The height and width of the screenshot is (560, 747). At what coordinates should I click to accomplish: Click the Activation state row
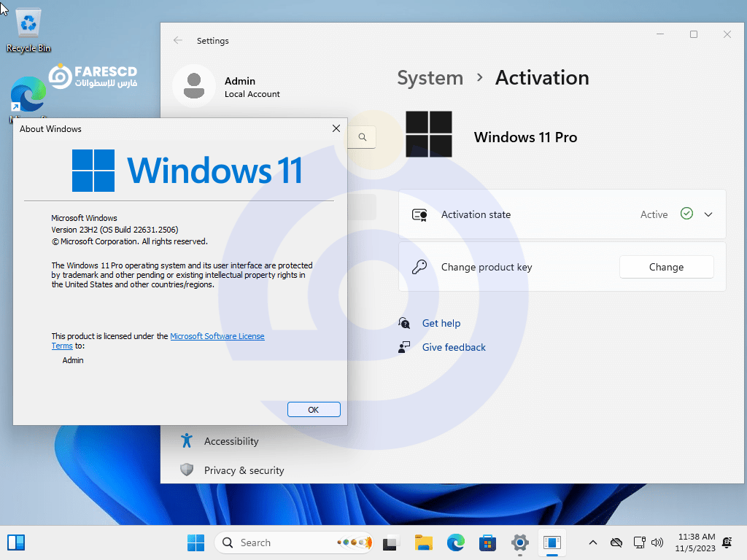point(562,214)
